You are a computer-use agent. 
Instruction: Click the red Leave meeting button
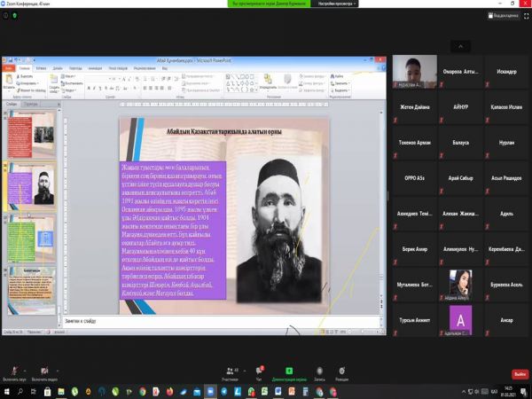pos(520,374)
